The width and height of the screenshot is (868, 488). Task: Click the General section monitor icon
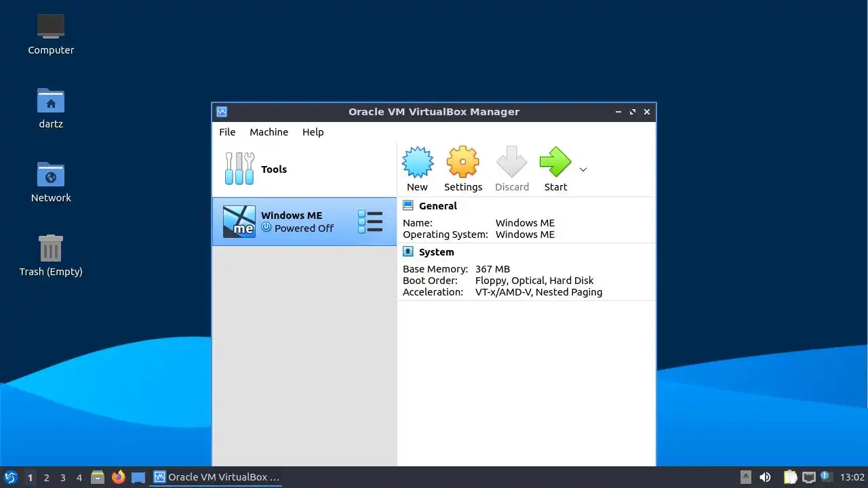pyautogui.click(x=408, y=205)
